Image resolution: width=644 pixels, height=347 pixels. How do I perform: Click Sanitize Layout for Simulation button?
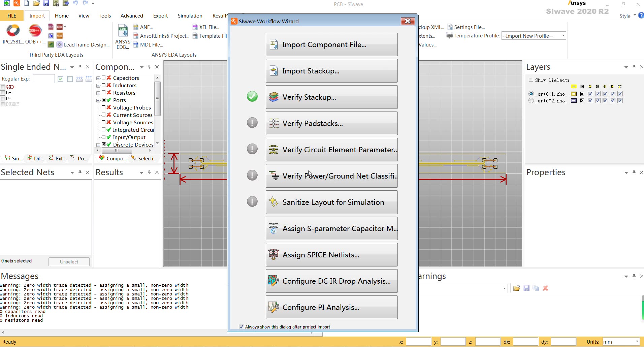pyautogui.click(x=331, y=202)
